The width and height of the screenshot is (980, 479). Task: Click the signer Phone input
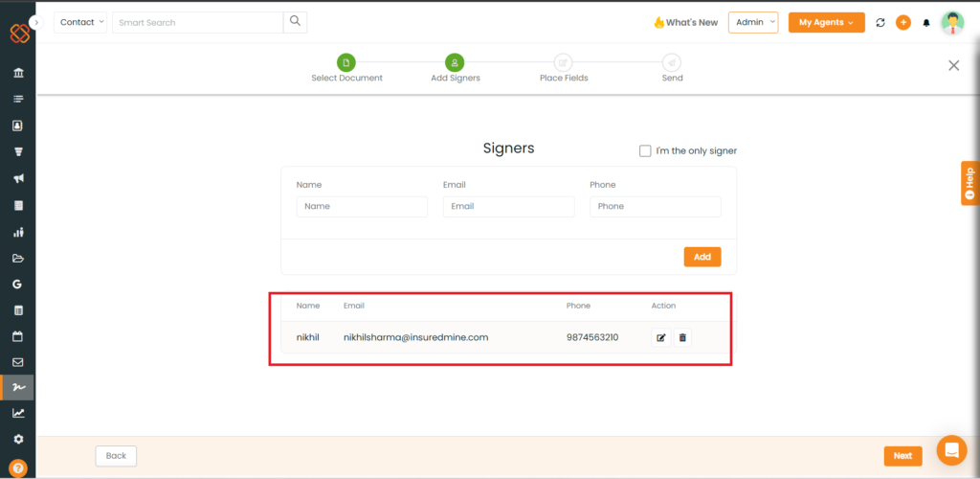(655, 206)
